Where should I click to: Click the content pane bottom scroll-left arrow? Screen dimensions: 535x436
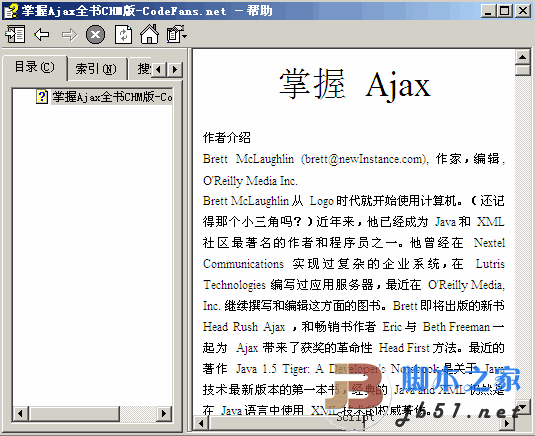click(201, 423)
